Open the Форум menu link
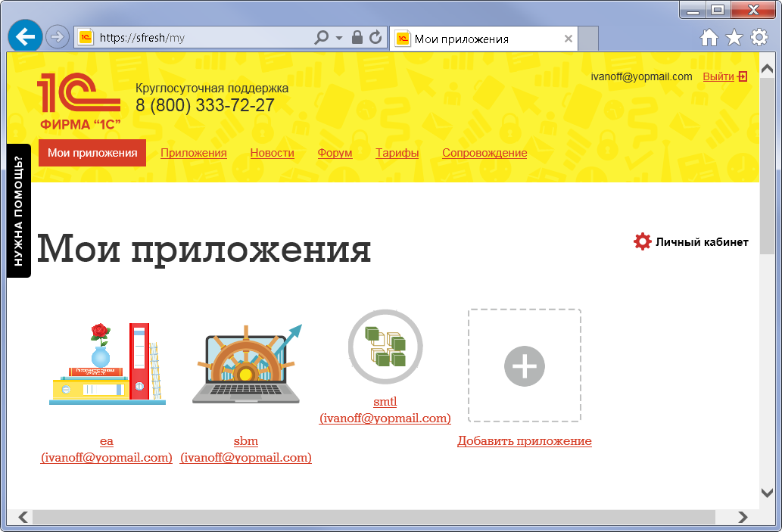This screenshot has height=532, width=782. click(x=335, y=153)
